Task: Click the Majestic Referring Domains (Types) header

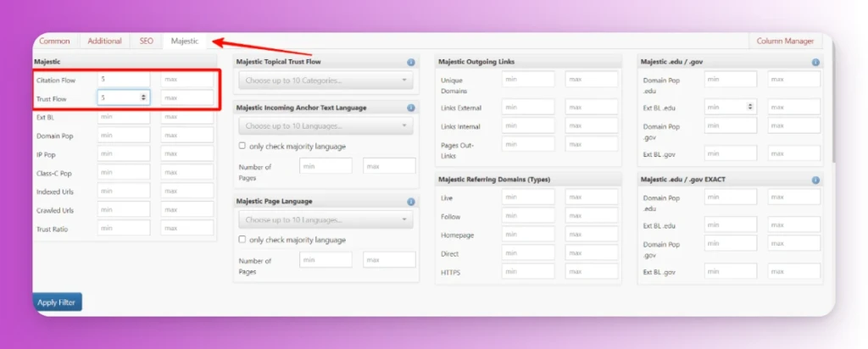Action: [x=528, y=180]
